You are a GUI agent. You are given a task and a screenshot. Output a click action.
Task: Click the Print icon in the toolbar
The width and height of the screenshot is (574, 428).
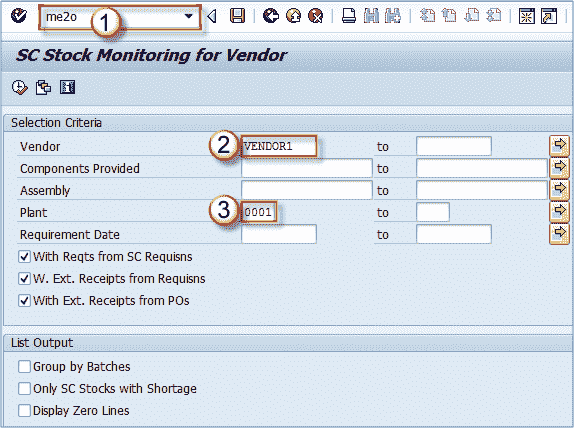(349, 16)
